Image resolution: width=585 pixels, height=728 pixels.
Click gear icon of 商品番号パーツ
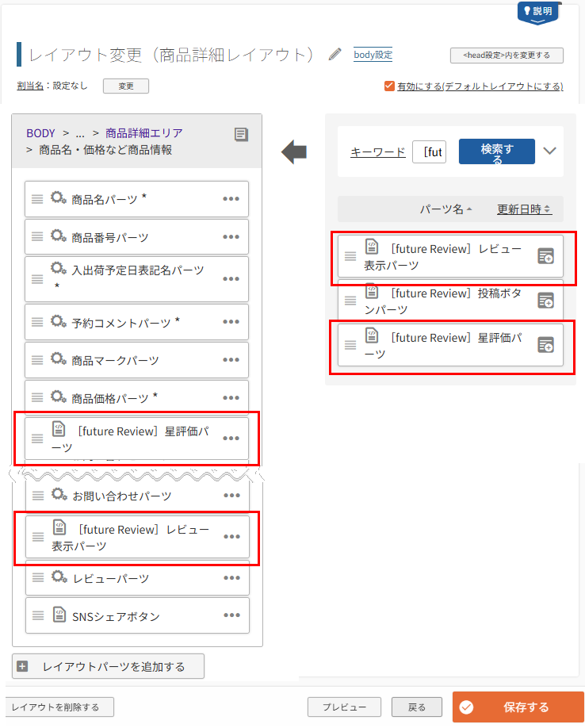59,236
